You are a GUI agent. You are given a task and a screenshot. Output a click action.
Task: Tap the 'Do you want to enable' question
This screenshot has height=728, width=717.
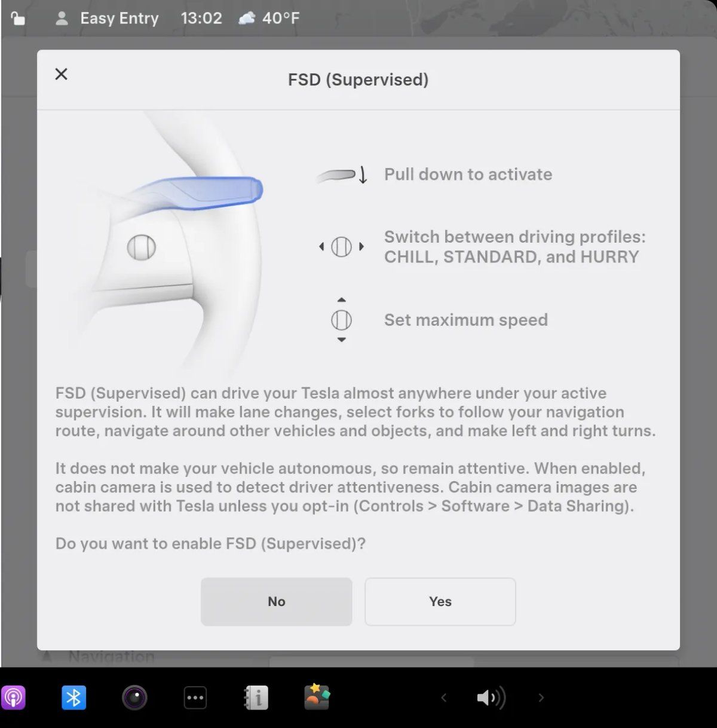coord(210,544)
